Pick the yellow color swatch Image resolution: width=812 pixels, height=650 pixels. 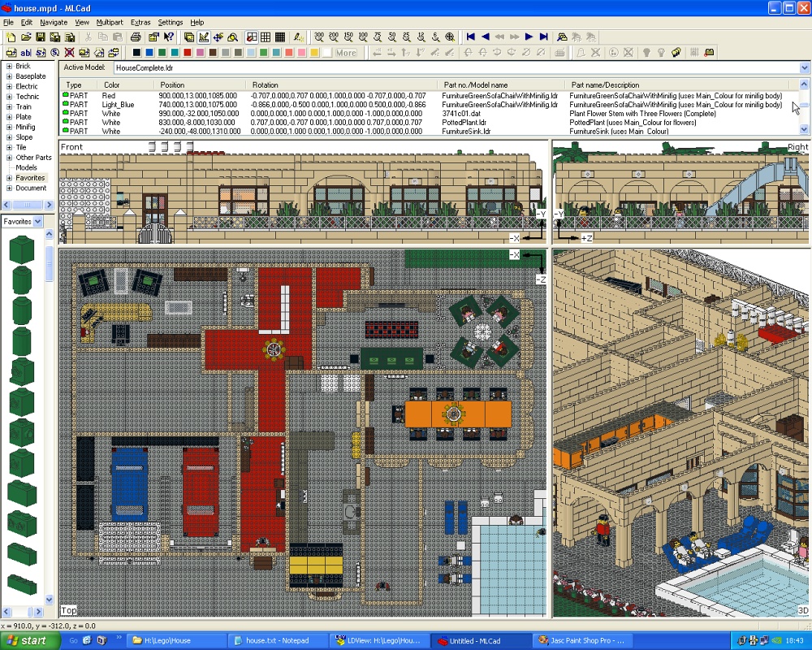tap(314, 52)
